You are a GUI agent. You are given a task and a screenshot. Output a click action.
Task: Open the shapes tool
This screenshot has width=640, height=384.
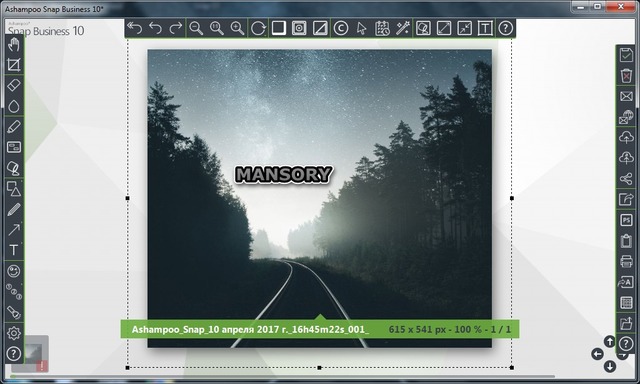coord(13,189)
